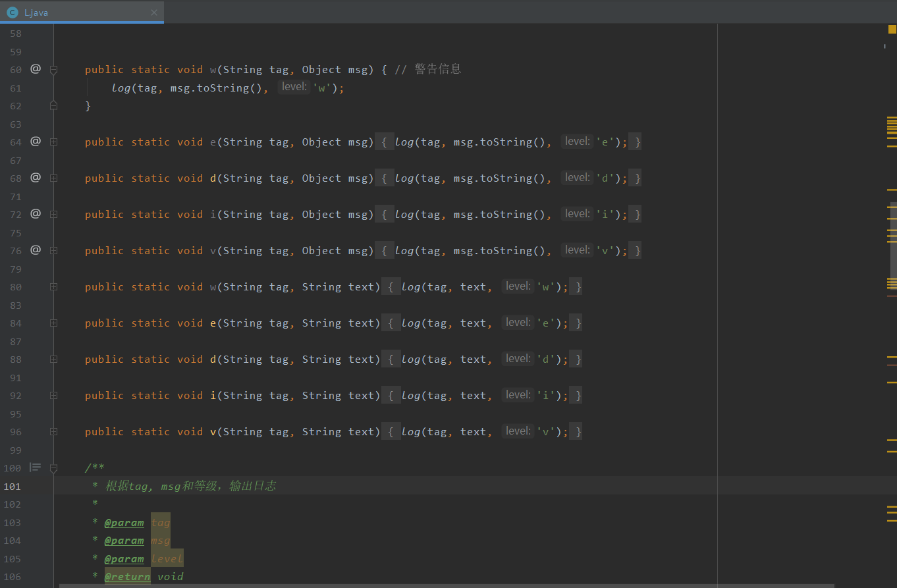Click the @return tag on line 106
Viewport: 897px width, 588px height.
127,577
